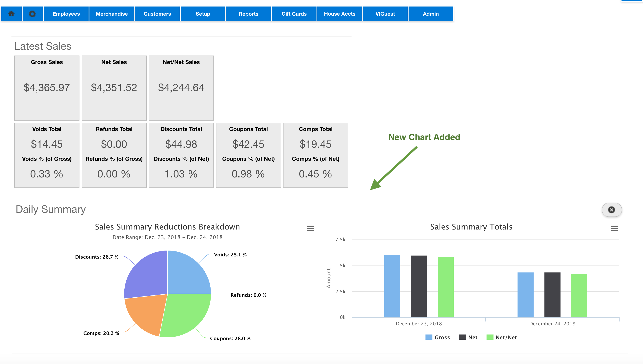
Task: Click the Latest Sales heading
Action: pos(43,46)
